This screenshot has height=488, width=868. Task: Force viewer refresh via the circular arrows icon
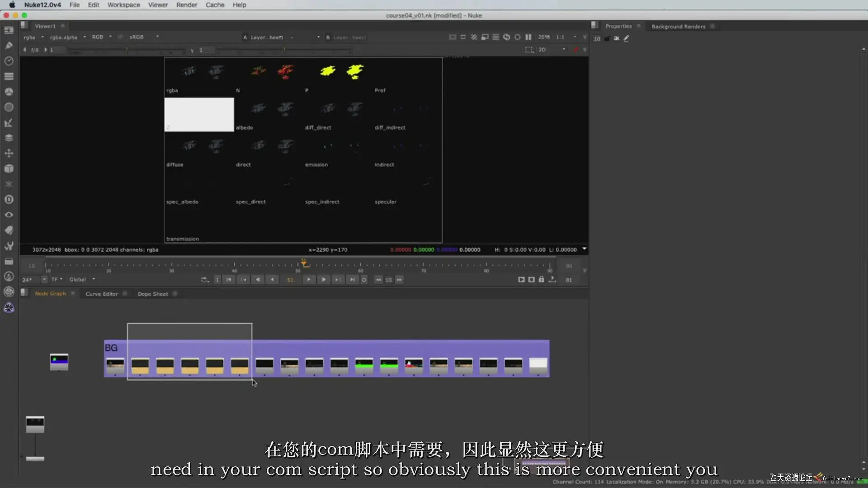click(506, 37)
